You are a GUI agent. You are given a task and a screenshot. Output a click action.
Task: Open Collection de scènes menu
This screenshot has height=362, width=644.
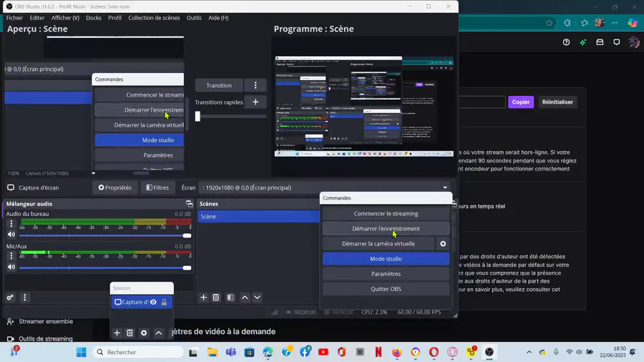(x=154, y=18)
